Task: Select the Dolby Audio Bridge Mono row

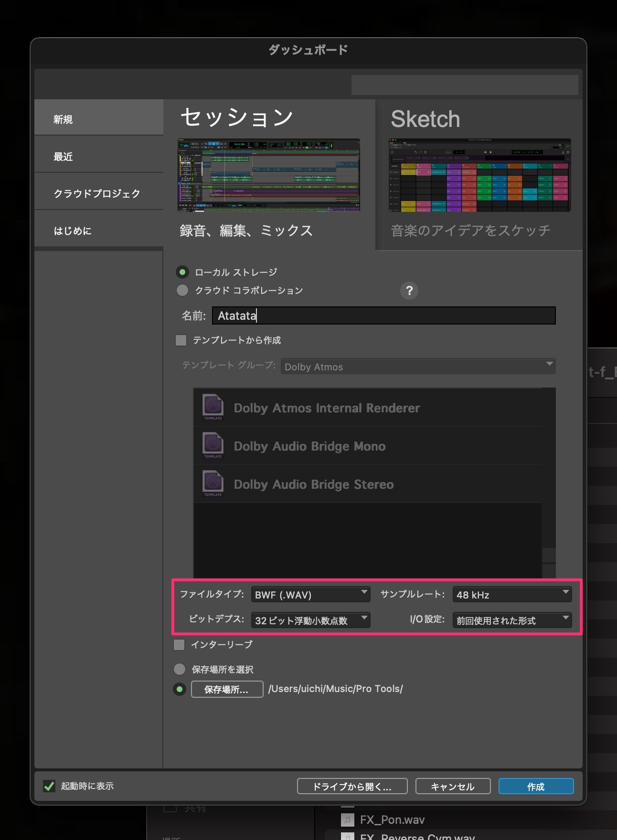Action: pyautogui.click(x=368, y=445)
